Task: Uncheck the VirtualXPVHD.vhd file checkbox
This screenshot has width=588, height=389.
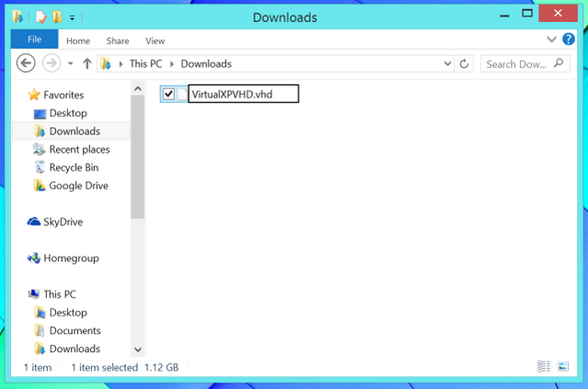Action: pos(168,94)
